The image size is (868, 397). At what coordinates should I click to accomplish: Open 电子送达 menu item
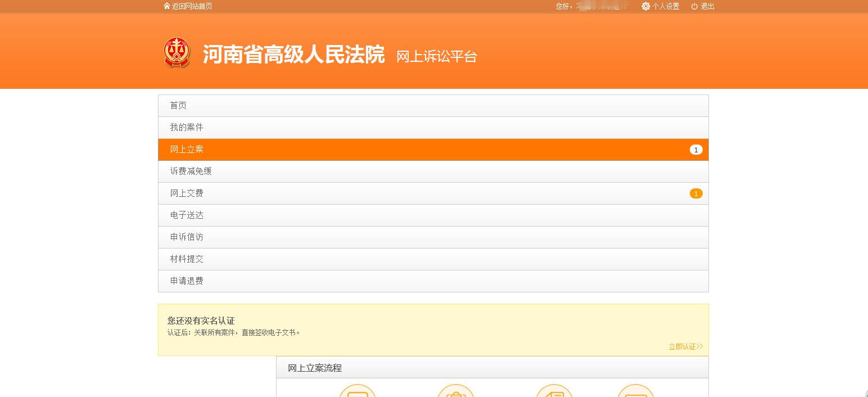(x=433, y=215)
